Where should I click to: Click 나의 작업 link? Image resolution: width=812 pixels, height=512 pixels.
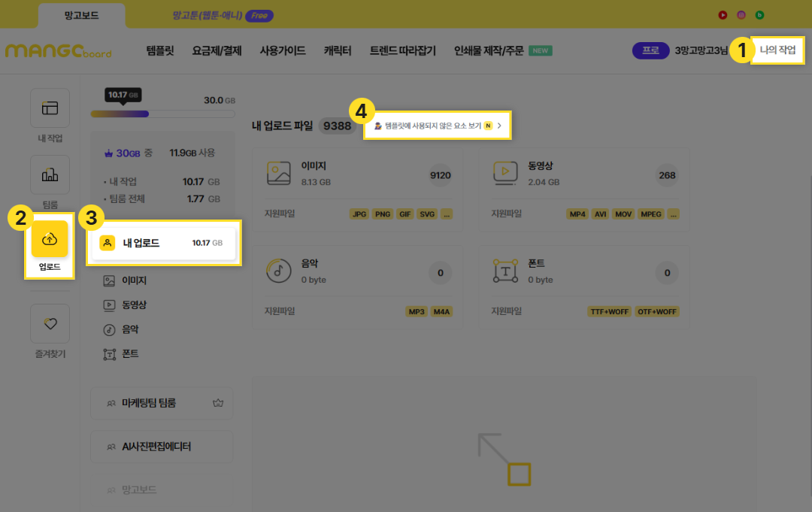click(777, 50)
